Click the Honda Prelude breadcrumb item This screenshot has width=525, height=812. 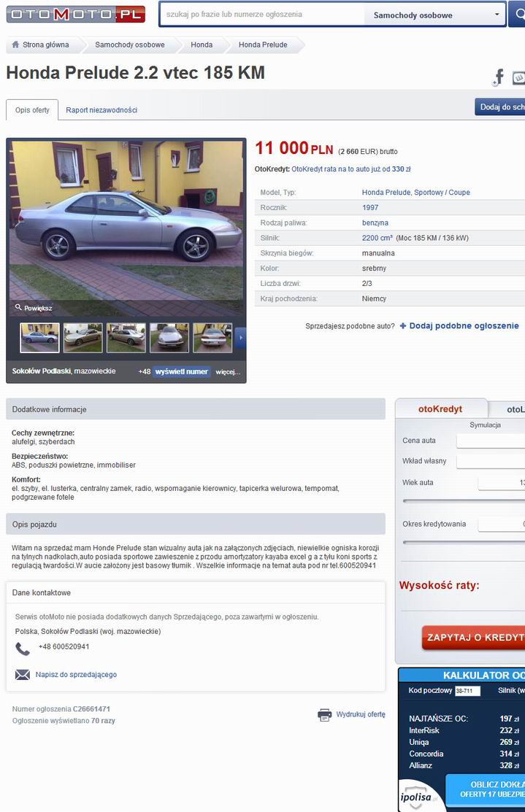(x=263, y=45)
